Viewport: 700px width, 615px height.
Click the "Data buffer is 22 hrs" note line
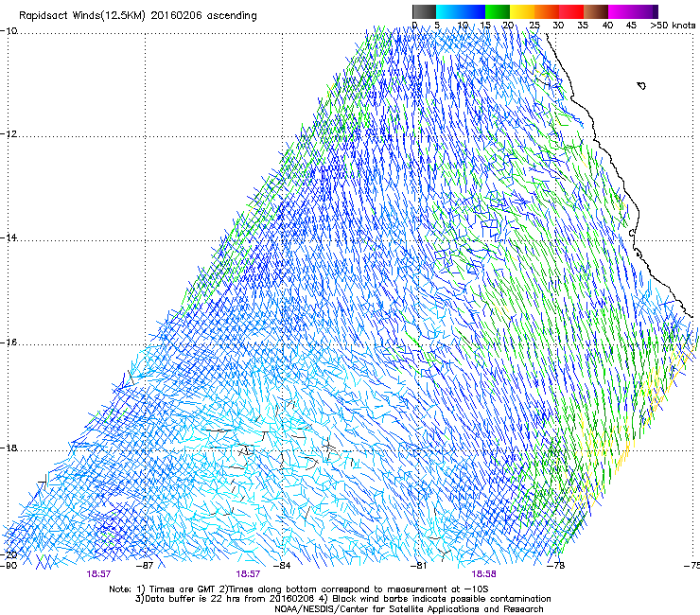click(x=342, y=599)
